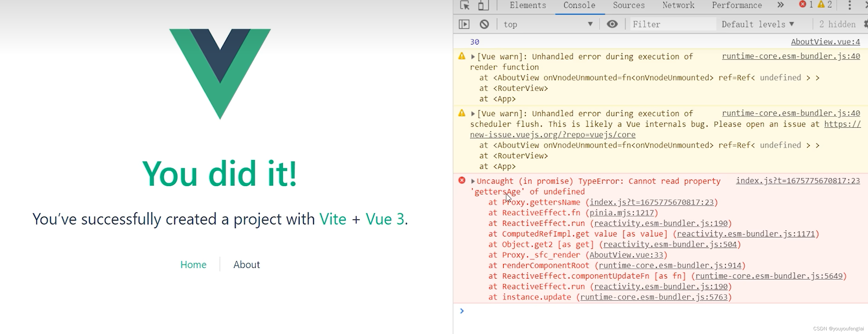Click the console input prompt line
This screenshot has height=334, width=868.
660,311
